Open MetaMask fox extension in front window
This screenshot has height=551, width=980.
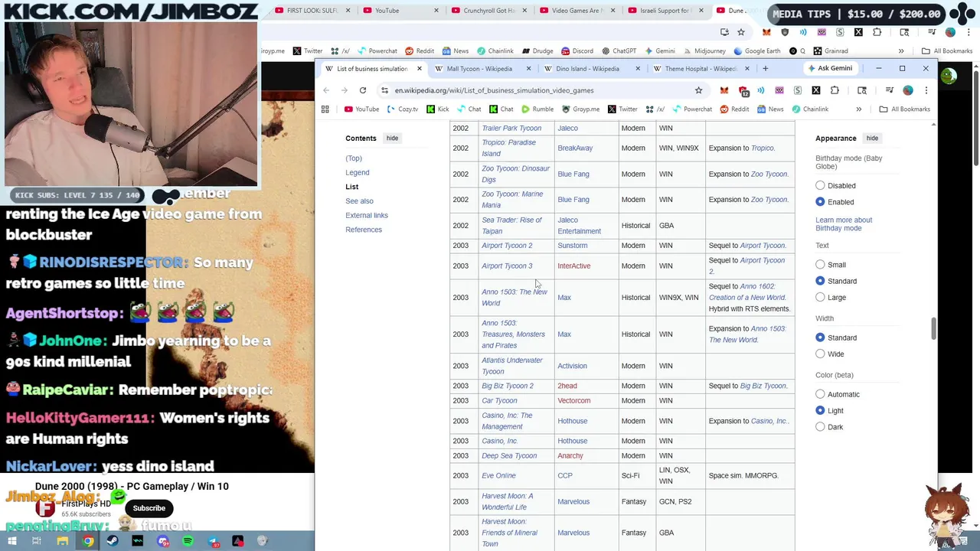tap(724, 90)
